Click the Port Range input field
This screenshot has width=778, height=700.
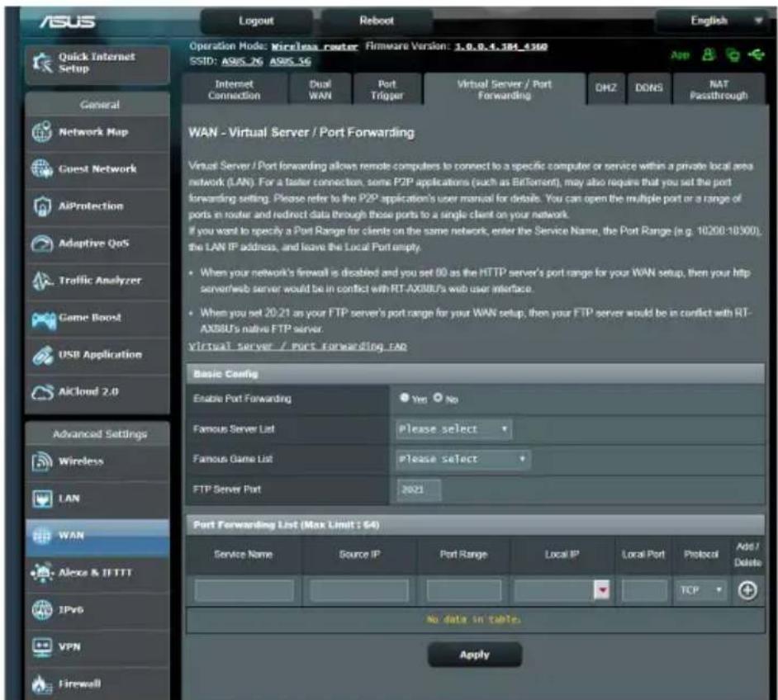click(x=463, y=590)
